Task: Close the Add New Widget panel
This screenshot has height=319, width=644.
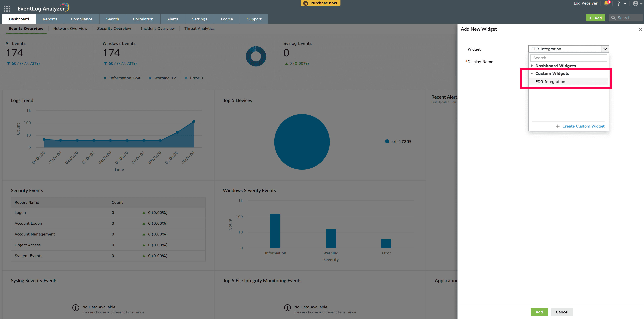Action: tap(640, 30)
